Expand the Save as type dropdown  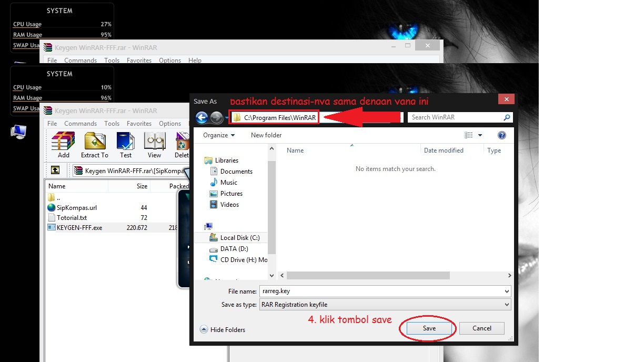point(506,304)
